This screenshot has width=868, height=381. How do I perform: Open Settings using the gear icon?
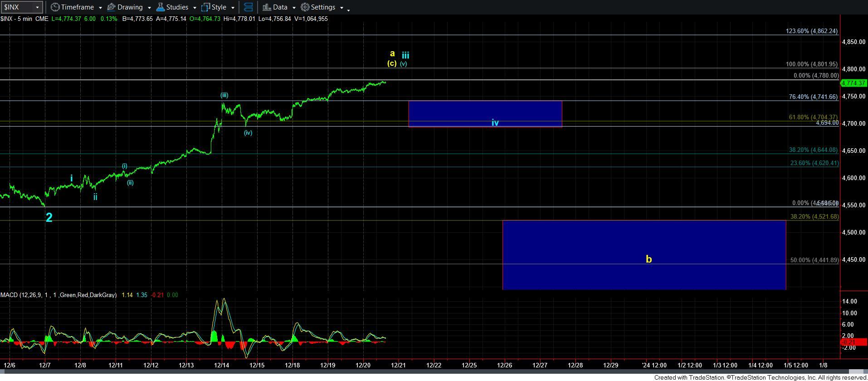tap(305, 7)
